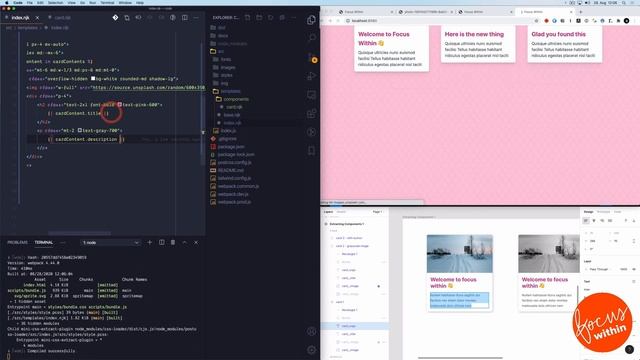Image resolution: width=640 pixels, height=360 pixels.
Task: Open base.njk file in Explorer tree
Action: click(232, 115)
